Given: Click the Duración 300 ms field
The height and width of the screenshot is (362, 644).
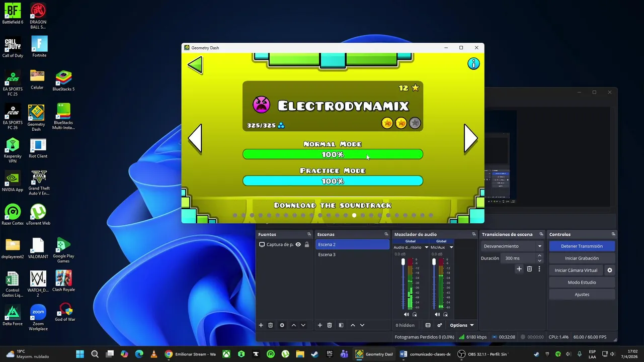Looking at the screenshot, I should click(x=519, y=258).
